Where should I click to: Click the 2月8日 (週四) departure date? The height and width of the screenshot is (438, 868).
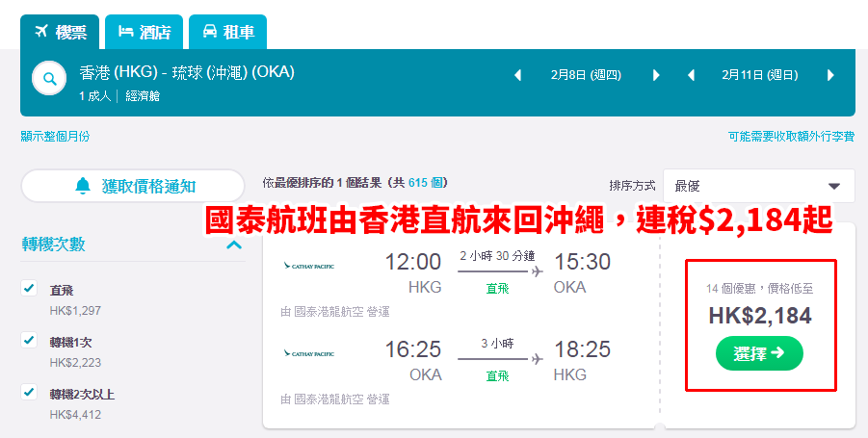click(587, 75)
